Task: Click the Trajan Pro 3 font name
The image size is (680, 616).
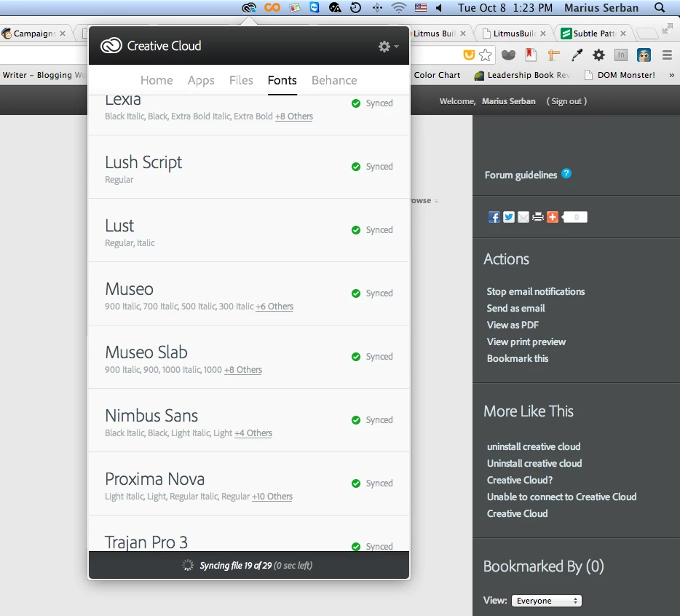Action: pos(146,542)
